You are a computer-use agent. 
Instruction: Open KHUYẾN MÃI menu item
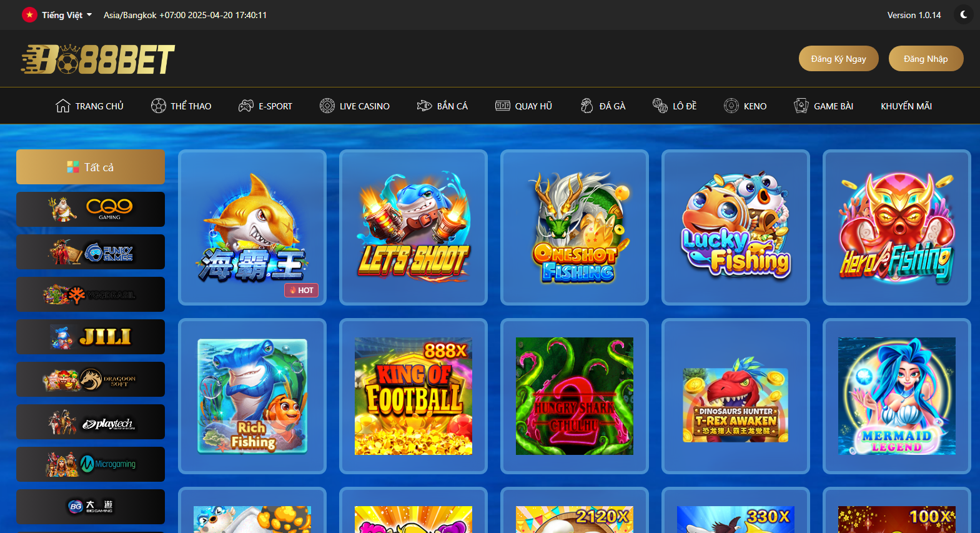pos(906,106)
